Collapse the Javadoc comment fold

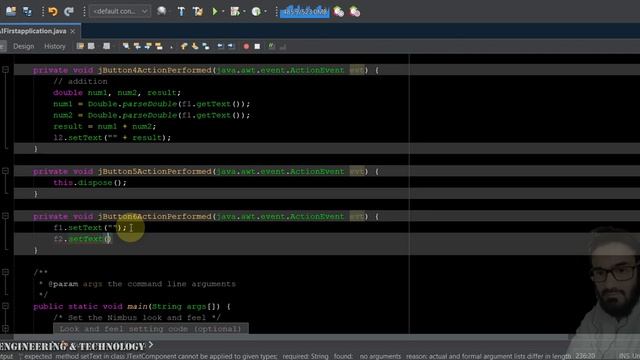click(5, 272)
